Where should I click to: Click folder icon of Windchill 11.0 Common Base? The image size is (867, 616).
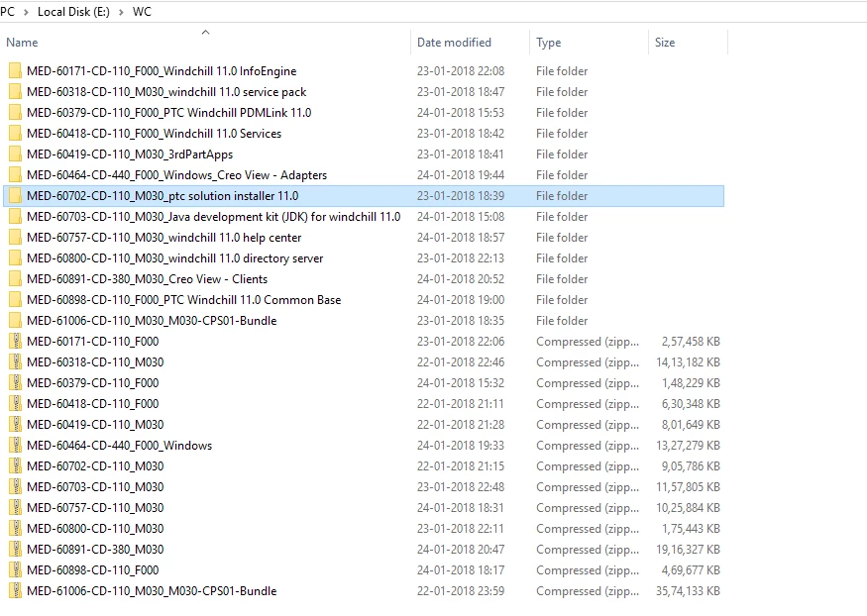click(x=15, y=300)
